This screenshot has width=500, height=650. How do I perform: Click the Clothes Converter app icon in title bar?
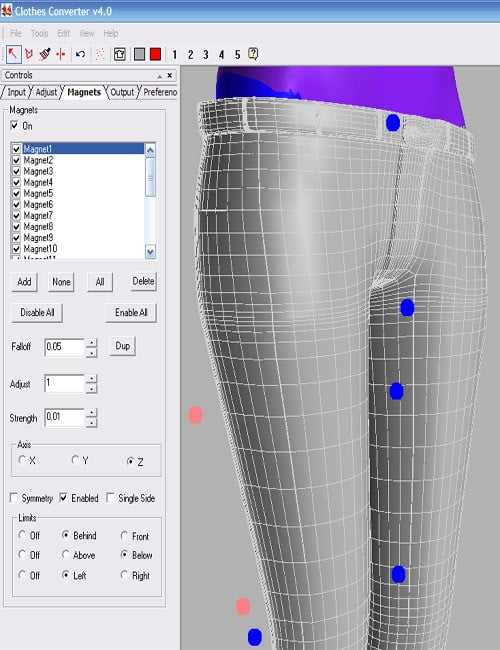click(7, 10)
